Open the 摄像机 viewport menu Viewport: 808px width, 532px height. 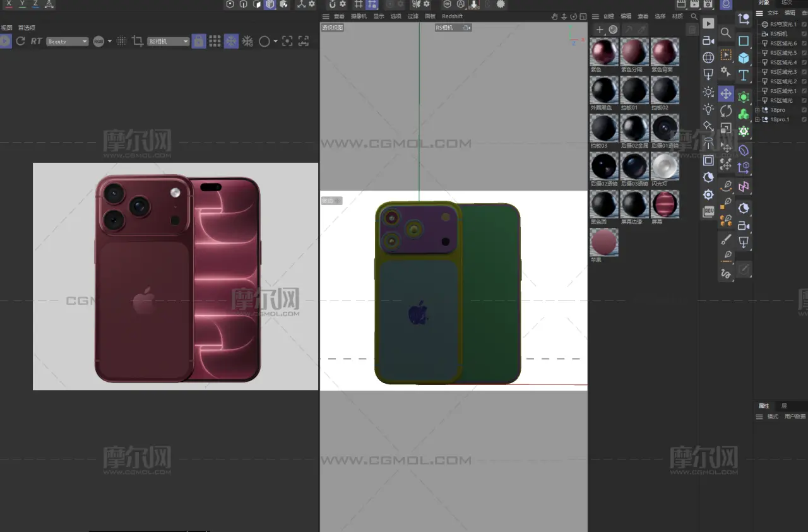coord(359,16)
